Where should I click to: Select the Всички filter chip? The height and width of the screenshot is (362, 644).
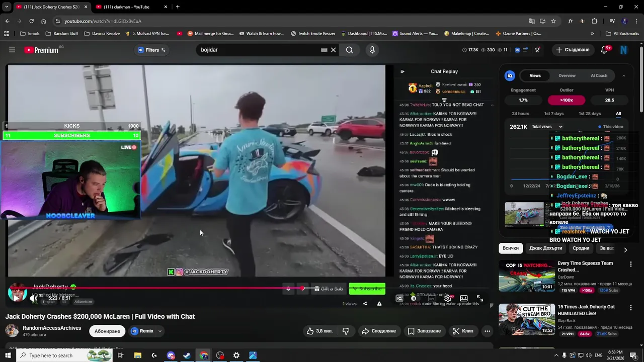pyautogui.click(x=511, y=248)
